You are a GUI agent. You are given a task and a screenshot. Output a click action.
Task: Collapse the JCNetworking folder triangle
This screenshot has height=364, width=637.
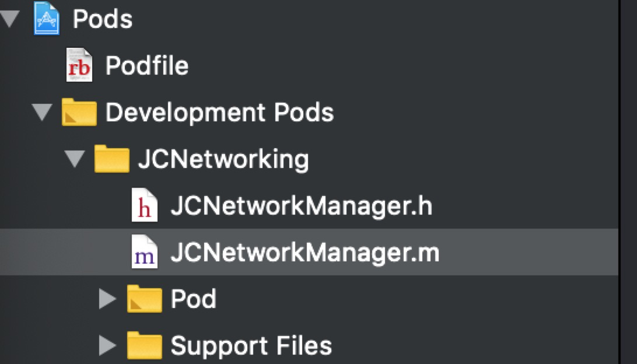[x=75, y=159]
